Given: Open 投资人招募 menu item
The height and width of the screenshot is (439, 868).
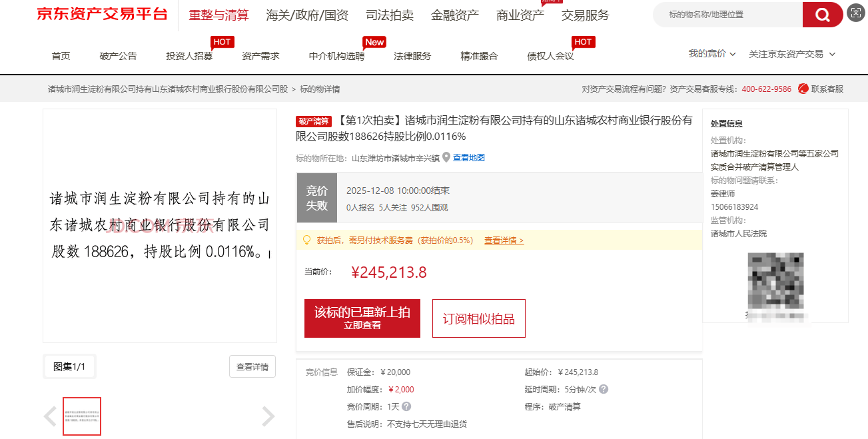Looking at the screenshot, I should (x=189, y=56).
